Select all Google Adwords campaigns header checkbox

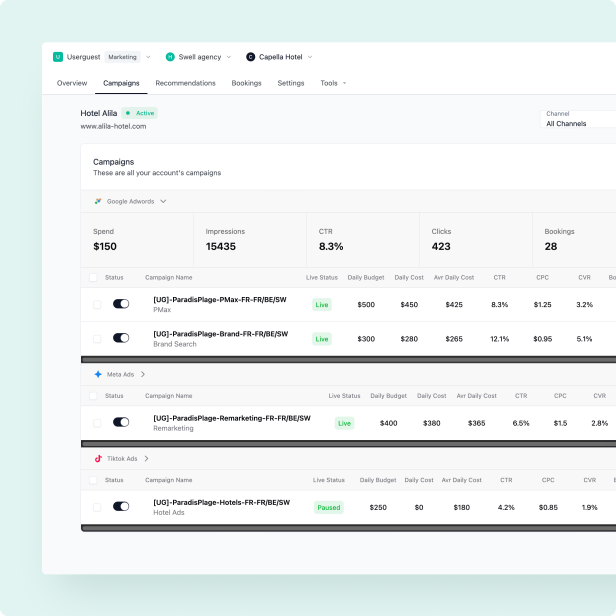[x=94, y=277]
